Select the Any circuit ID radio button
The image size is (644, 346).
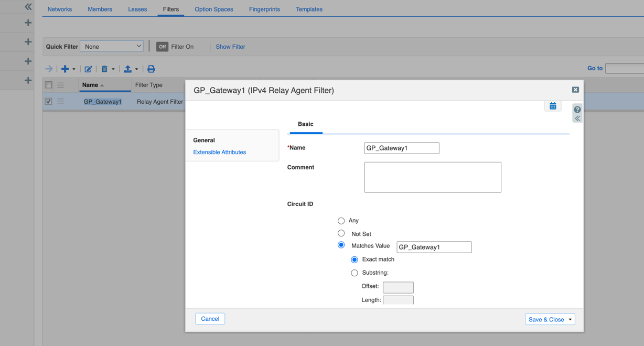click(x=341, y=221)
